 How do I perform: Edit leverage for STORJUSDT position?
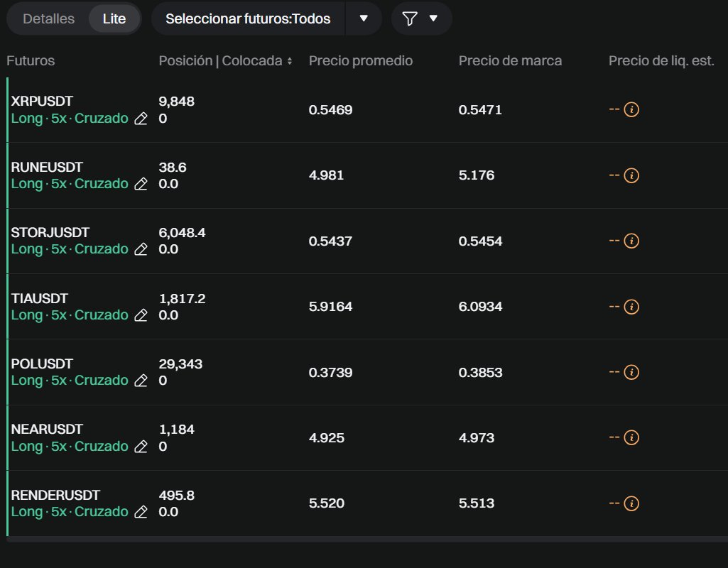pos(141,250)
